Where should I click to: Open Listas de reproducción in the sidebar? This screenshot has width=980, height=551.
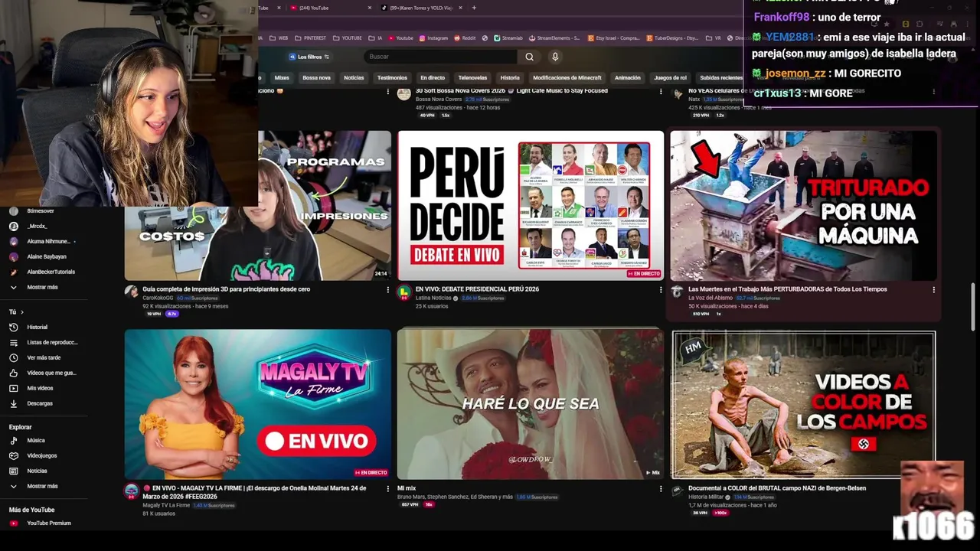44,342
